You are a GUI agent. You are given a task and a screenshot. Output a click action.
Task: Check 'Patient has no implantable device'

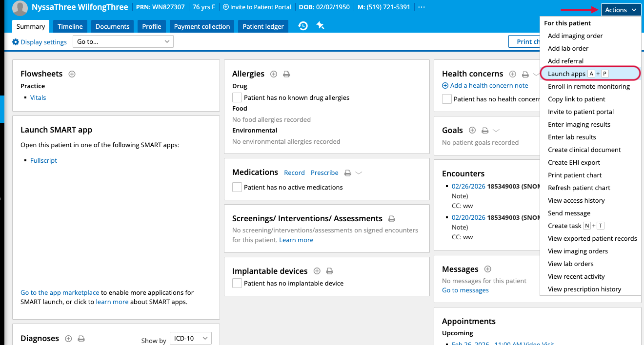[237, 283]
